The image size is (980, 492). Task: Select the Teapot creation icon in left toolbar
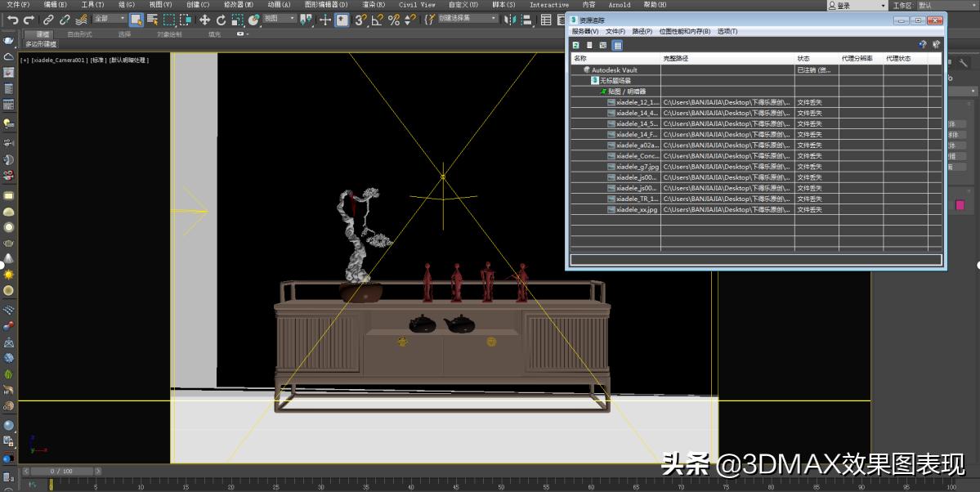click(x=11, y=245)
